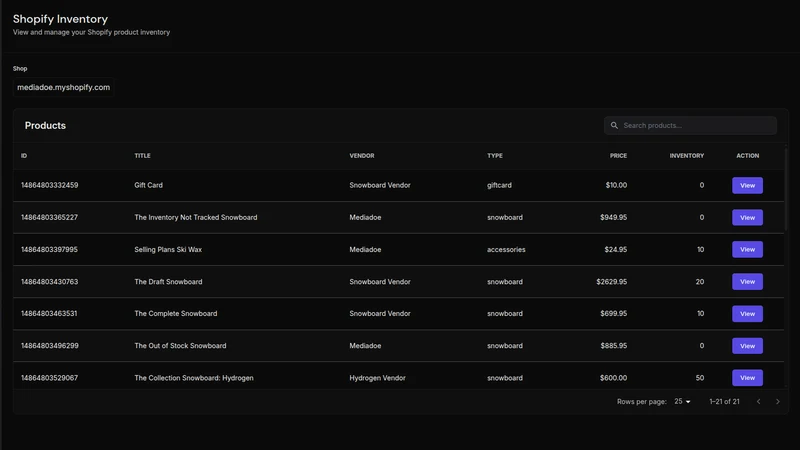View The Draft Snowboard product
The height and width of the screenshot is (450, 800).
tap(747, 282)
